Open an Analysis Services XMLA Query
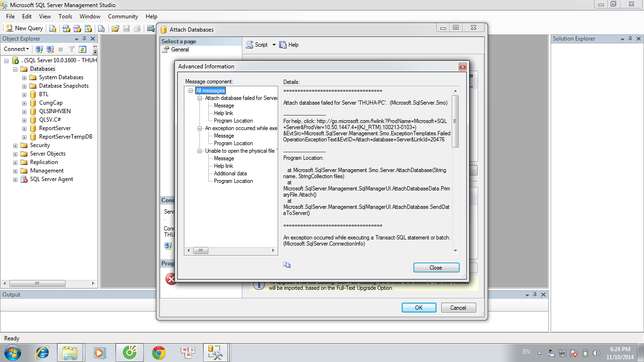This screenshot has height=362, width=644. click(87, 28)
